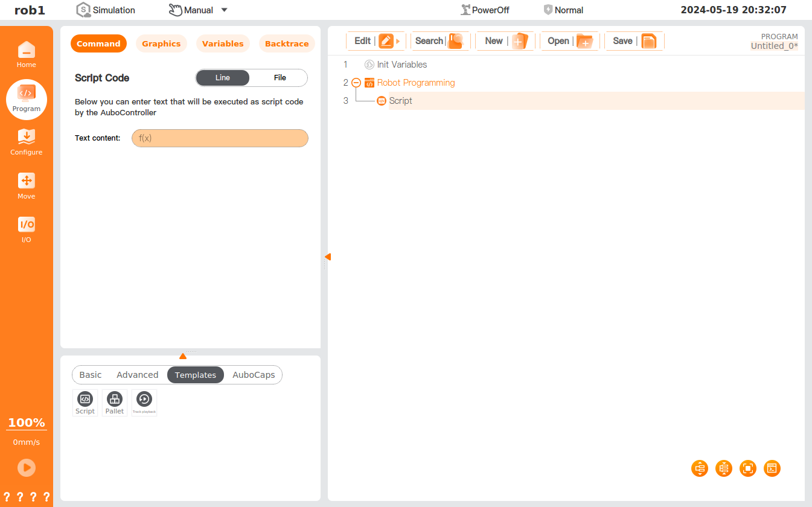Open the Move panel icon

click(26, 186)
